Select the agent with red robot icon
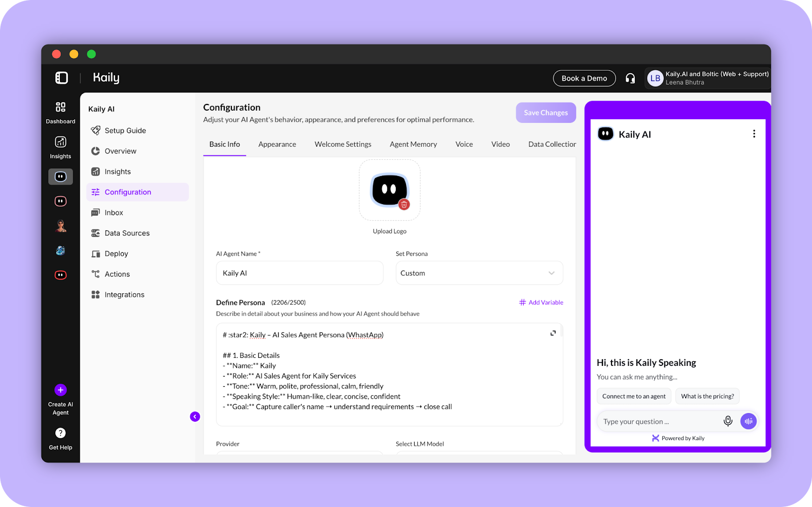Viewport: 812px width, 507px height. [x=60, y=275]
